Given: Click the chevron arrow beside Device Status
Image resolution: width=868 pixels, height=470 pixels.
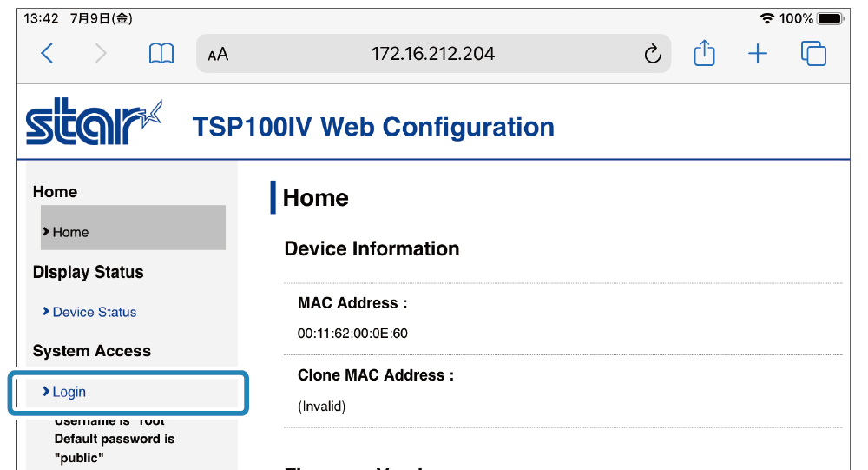Looking at the screenshot, I should coord(45,311).
